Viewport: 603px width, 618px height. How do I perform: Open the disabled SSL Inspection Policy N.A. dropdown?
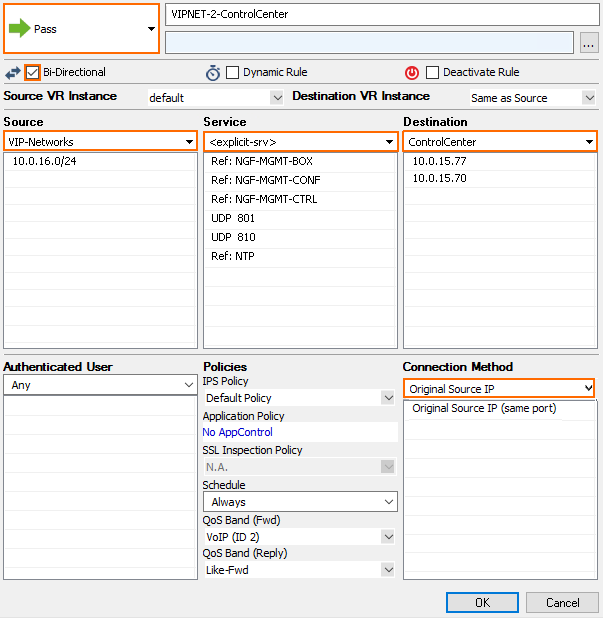300,467
